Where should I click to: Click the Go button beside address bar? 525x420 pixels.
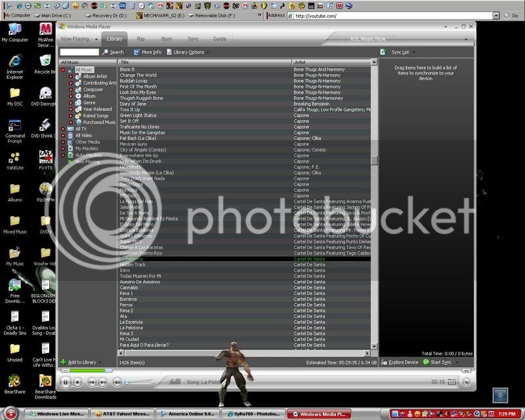[x=512, y=16]
